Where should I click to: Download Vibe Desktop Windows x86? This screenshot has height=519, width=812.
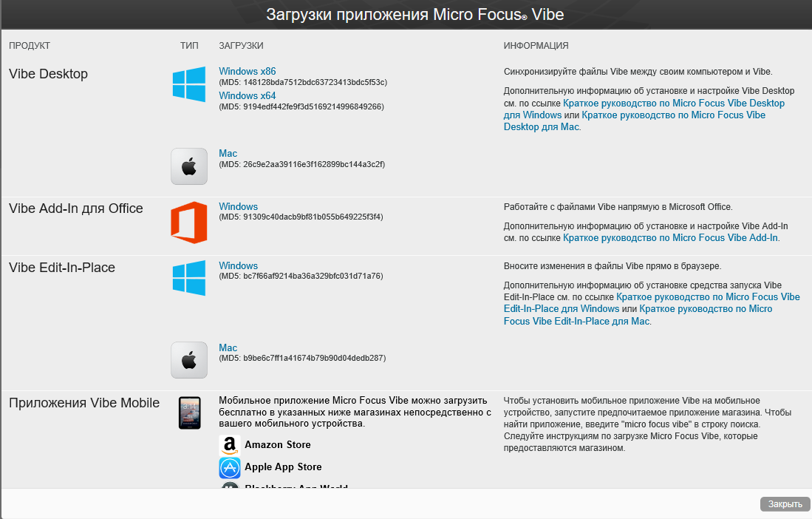pos(247,72)
